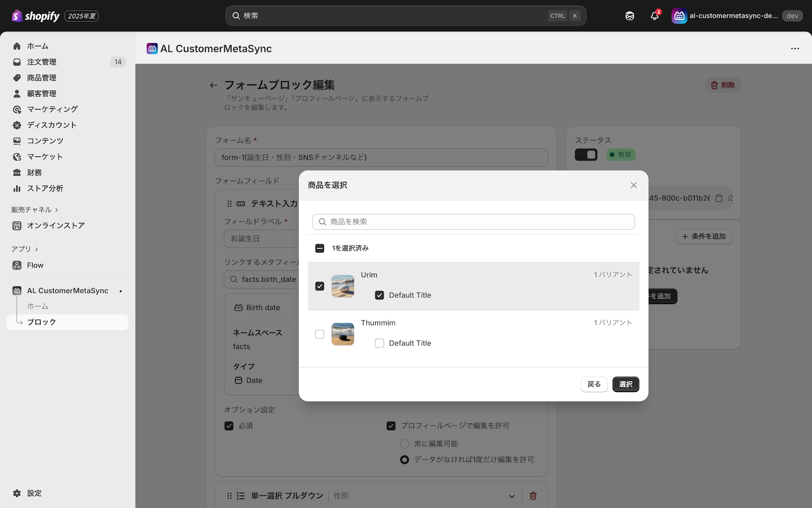The image size is (812, 508).
Task: Check the Thummim product checkbox
Action: click(320, 334)
